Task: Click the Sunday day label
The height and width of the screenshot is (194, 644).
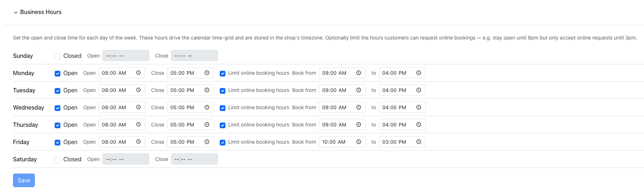Action: pos(23,56)
